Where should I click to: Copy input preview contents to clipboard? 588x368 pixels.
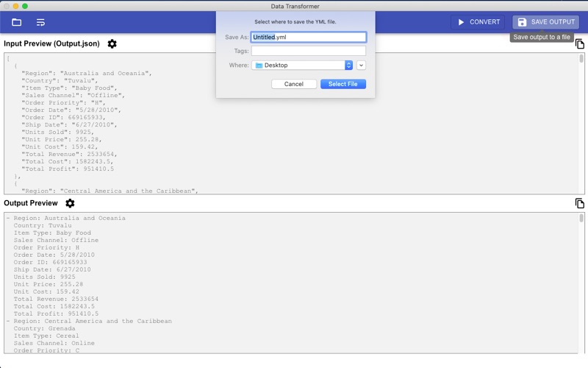pyautogui.click(x=579, y=44)
